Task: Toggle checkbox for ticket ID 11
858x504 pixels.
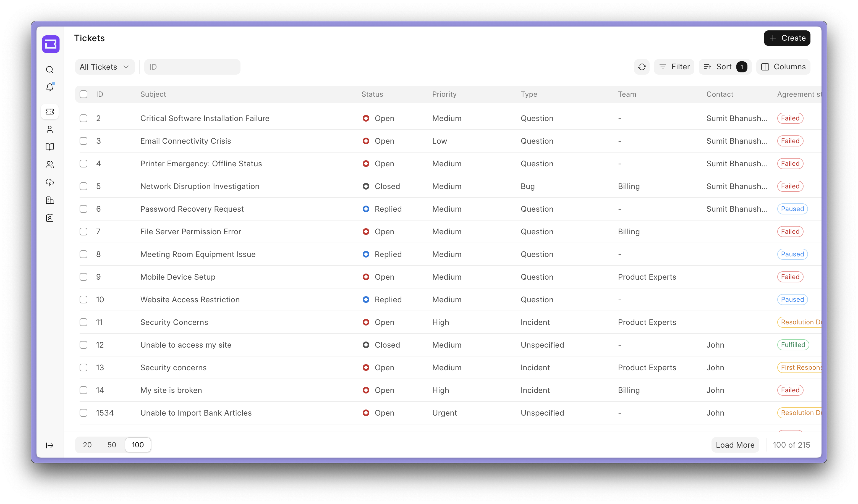Action: tap(83, 322)
